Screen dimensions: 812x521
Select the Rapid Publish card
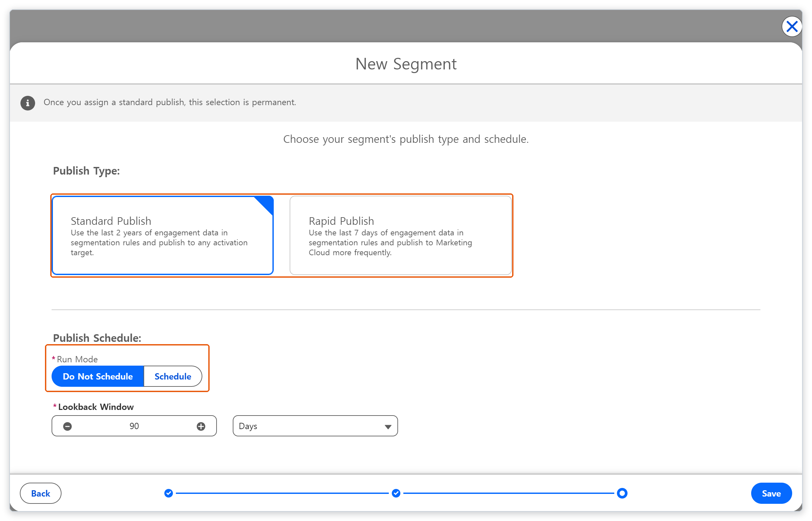[401, 235]
